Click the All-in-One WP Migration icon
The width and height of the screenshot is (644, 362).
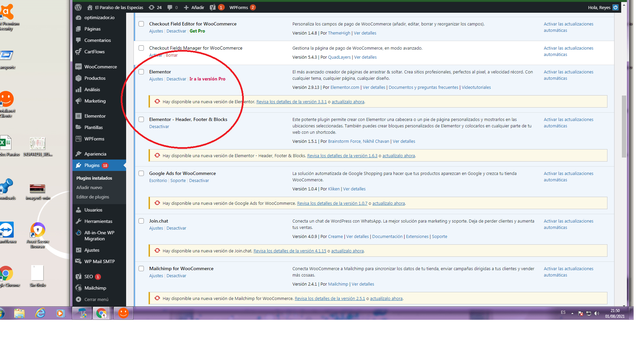[x=78, y=233]
